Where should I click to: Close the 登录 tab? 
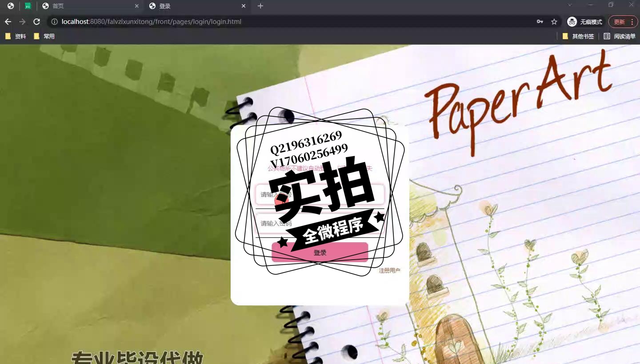[244, 6]
